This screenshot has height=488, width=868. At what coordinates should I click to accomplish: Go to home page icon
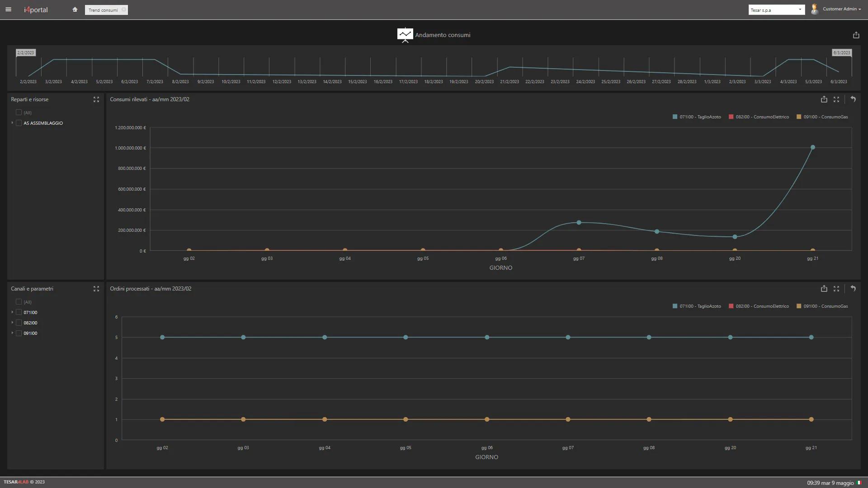point(75,9)
